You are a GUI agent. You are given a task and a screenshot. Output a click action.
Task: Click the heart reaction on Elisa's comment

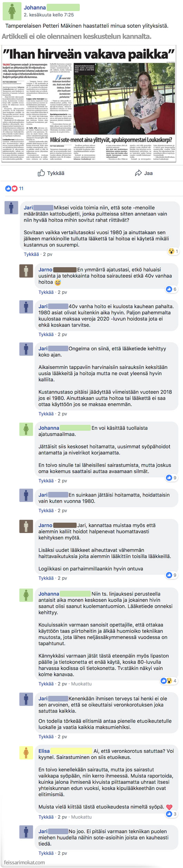[x=169, y=807]
